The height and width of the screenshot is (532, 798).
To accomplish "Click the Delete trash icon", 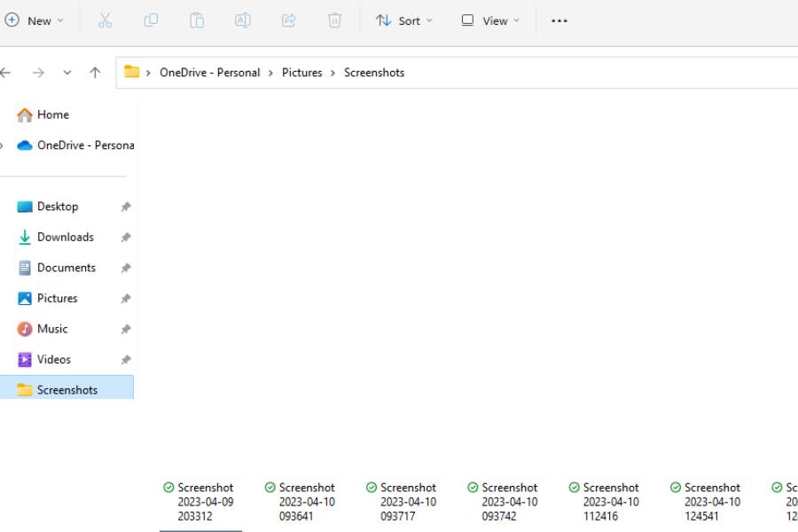I will click(x=334, y=20).
